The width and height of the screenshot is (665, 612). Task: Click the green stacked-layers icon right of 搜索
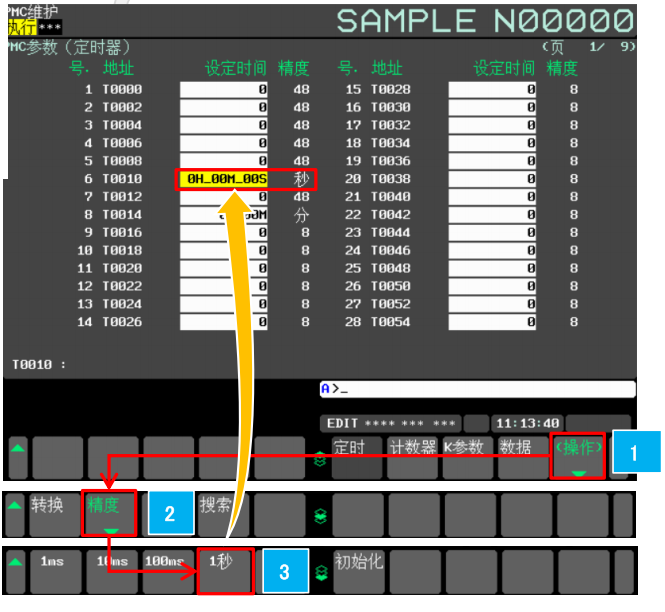pyautogui.click(x=321, y=516)
